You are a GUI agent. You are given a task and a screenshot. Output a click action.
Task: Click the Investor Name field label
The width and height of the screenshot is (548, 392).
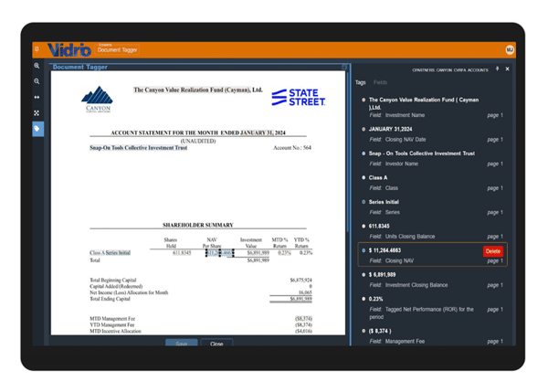pos(402,164)
